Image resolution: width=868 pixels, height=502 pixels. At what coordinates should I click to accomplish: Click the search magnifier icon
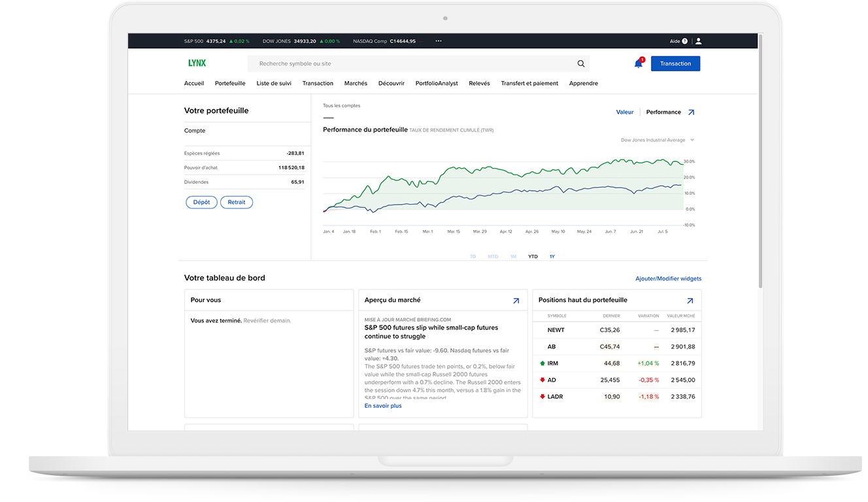click(581, 64)
